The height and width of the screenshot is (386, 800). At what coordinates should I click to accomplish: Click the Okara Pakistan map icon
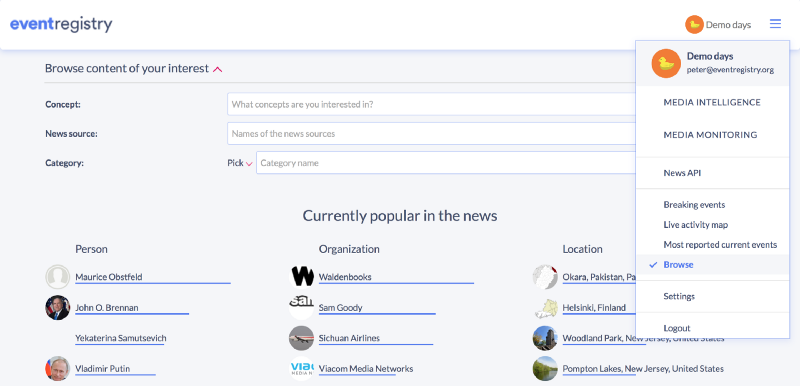click(x=545, y=277)
